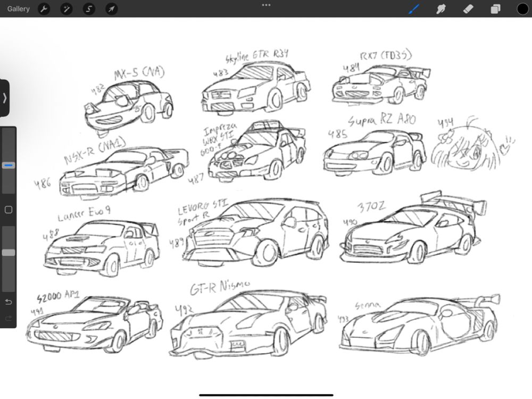Select the Eraser tool
The width and height of the screenshot is (532, 399).
coord(468,9)
